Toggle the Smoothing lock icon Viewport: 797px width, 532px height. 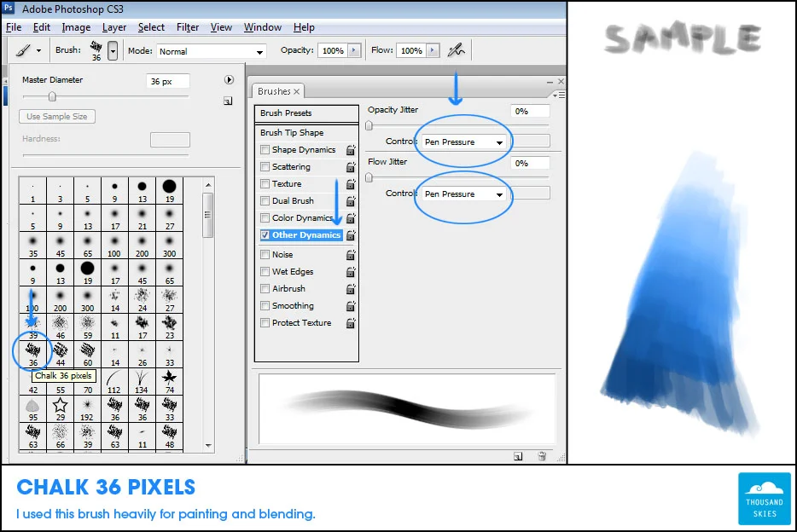click(x=351, y=306)
